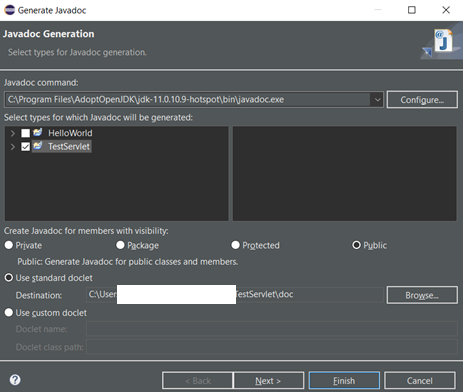Select Package visibility option
This screenshot has width=463, height=392.
click(120, 245)
